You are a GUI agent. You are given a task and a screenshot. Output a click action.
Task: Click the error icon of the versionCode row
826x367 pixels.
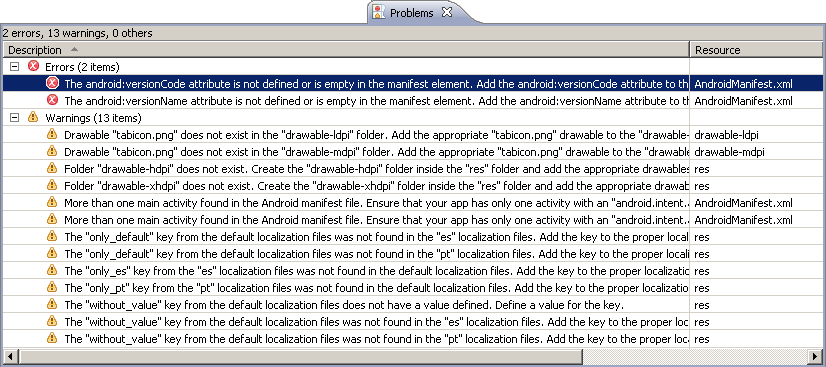coord(52,83)
